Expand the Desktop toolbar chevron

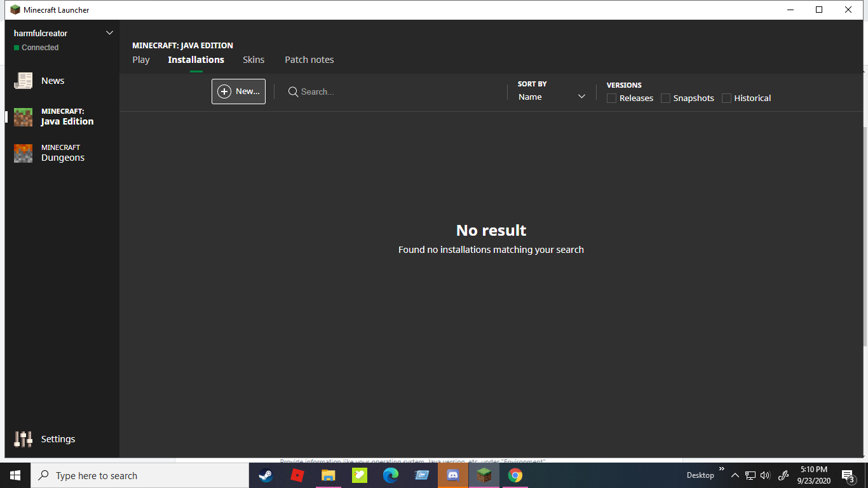point(722,469)
